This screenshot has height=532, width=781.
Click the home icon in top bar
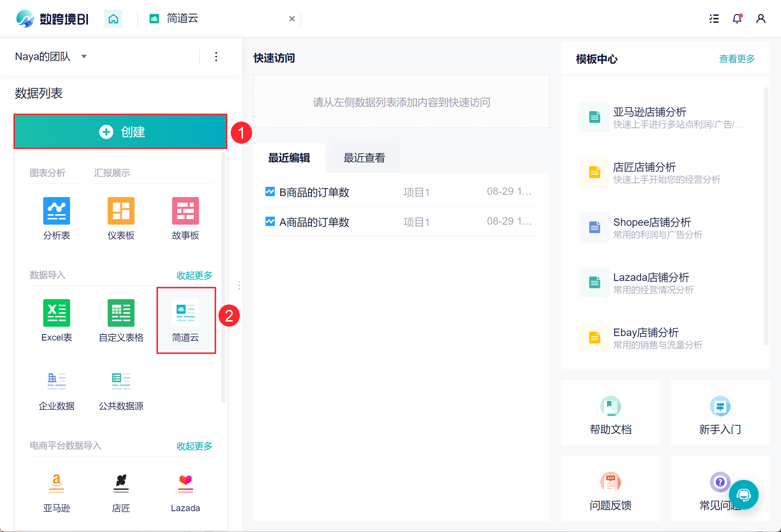[113, 19]
